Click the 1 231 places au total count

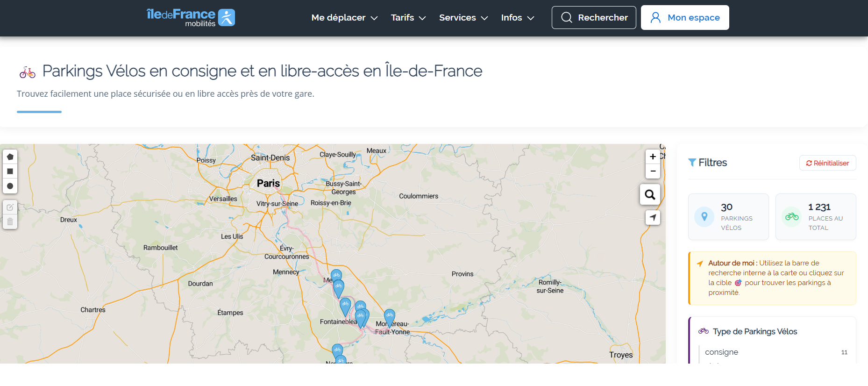point(819,207)
